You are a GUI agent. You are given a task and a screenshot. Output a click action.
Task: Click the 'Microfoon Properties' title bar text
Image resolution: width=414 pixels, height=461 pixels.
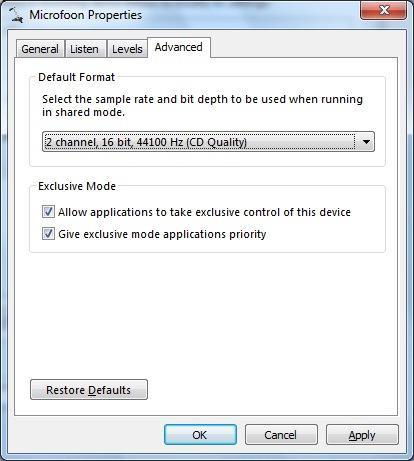coord(86,15)
